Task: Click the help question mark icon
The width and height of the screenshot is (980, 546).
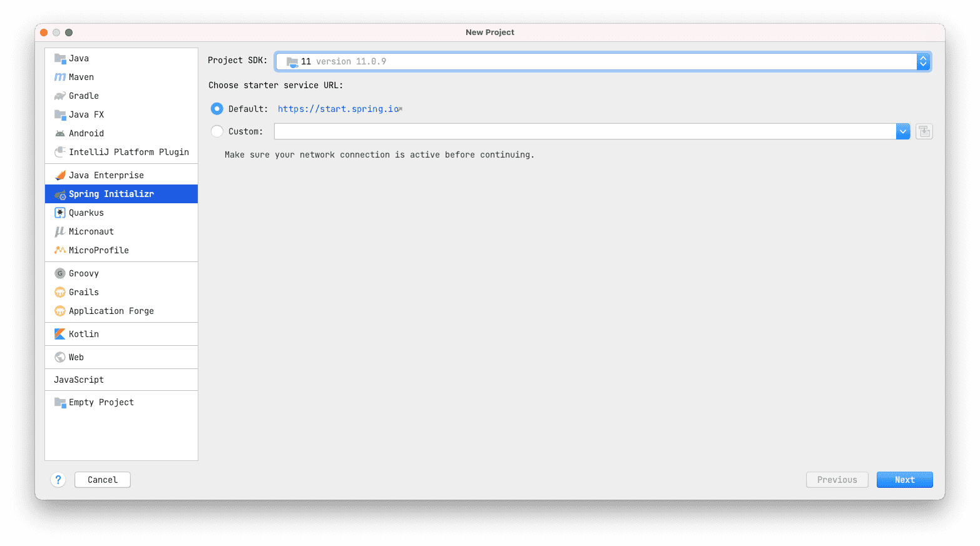Action: point(58,480)
